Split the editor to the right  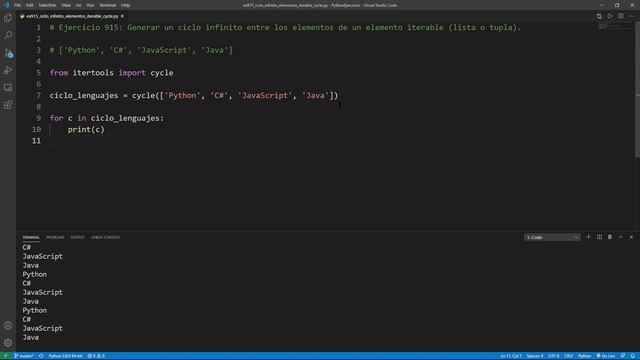coord(620,16)
